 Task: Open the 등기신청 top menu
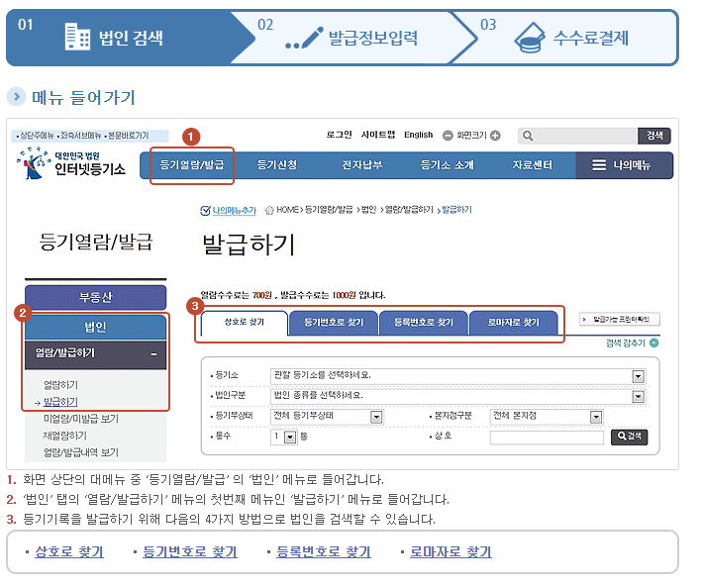click(277, 165)
